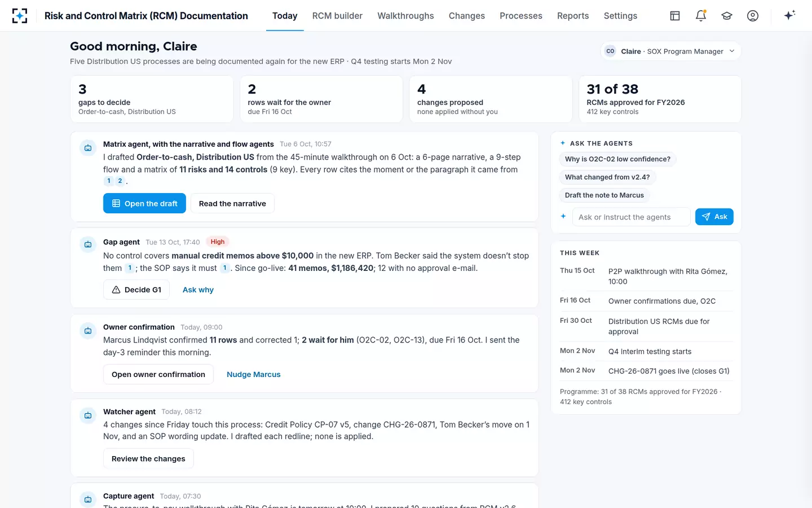Open the AI sparkle assistant icon
This screenshot has height=508, width=812.
point(789,15)
